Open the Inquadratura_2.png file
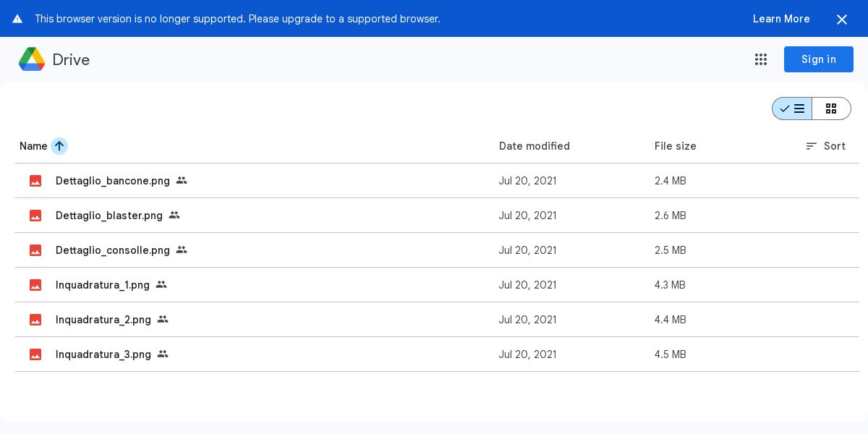The width and height of the screenshot is (868, 434). click(103, 320)
